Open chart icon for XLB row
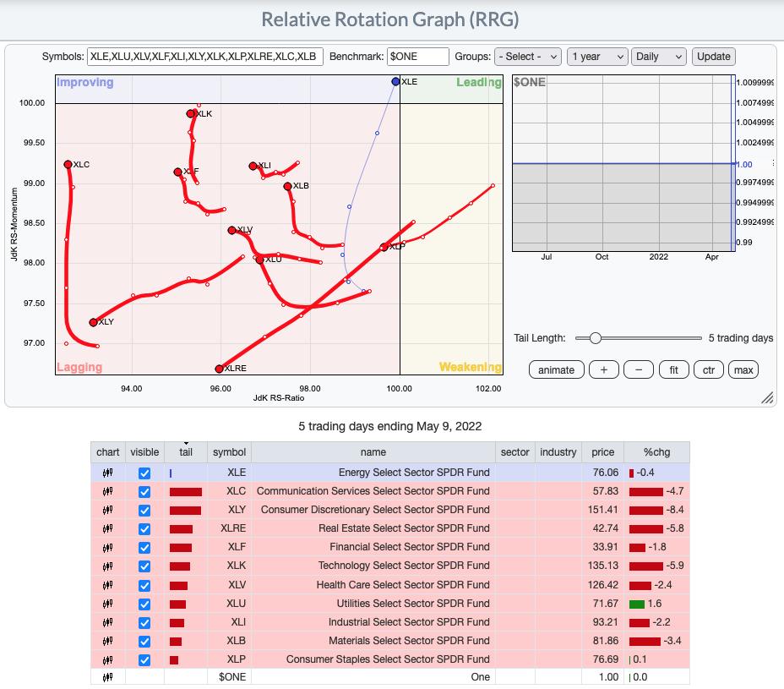This screenshot has height=689, width=784. click(x=107, y=641)
